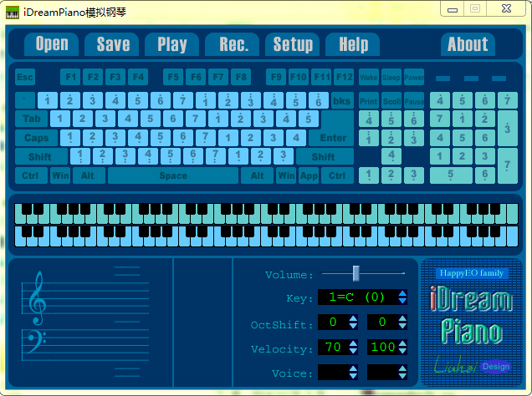Increase first OctShift value
Viewport: 532px width, 396px height.
(x=353, y=318)
